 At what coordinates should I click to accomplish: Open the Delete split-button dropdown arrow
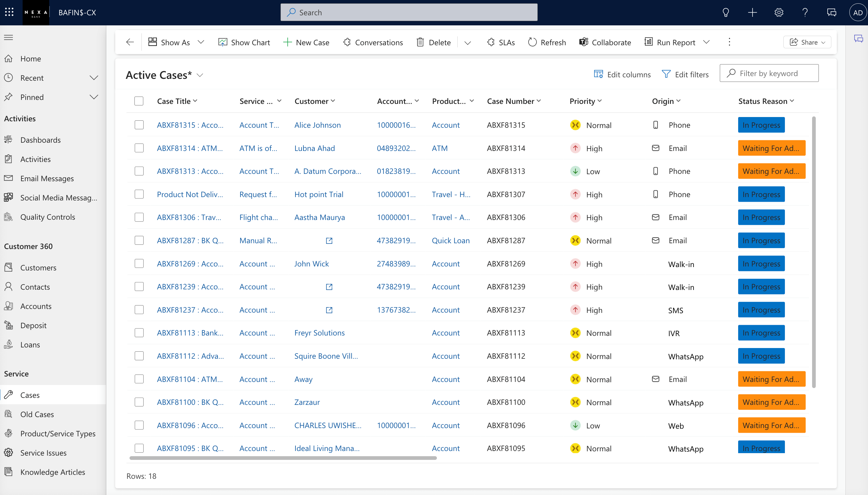click(x=468, y=42)
